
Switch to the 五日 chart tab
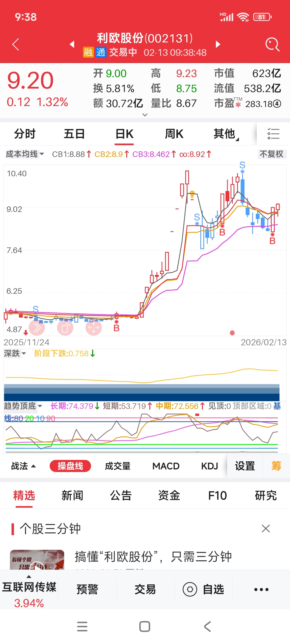point(74,134)
